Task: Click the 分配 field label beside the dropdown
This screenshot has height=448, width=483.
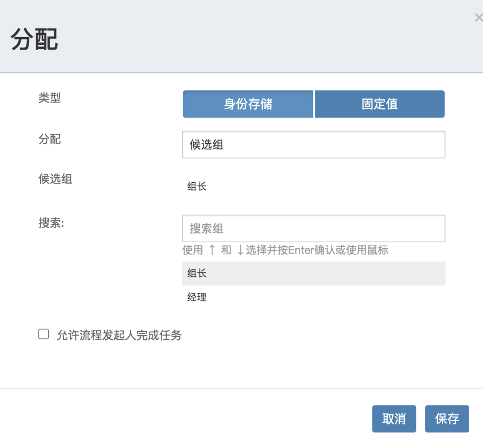Action: tap(50, 139)
